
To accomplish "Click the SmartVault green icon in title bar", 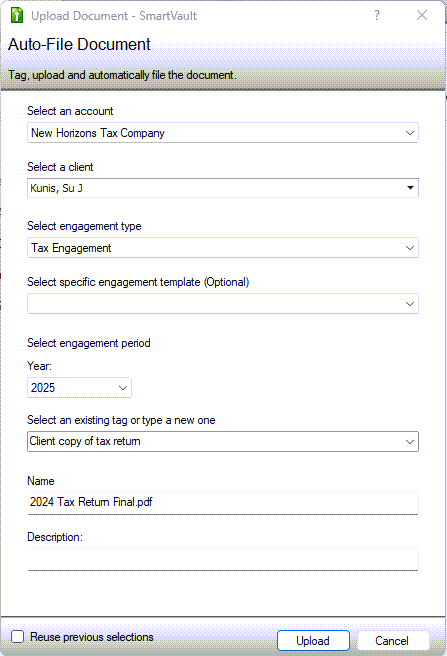I will [x=16, y=15].
